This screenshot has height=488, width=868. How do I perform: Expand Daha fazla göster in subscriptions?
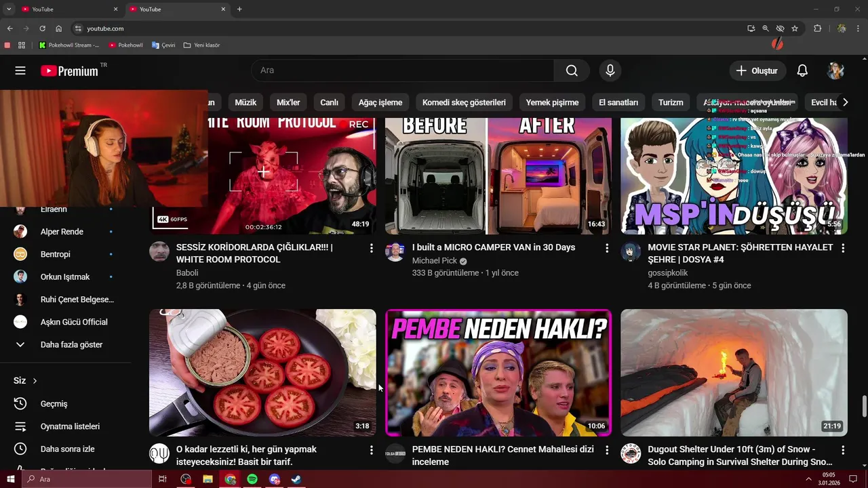coord(71,344)
